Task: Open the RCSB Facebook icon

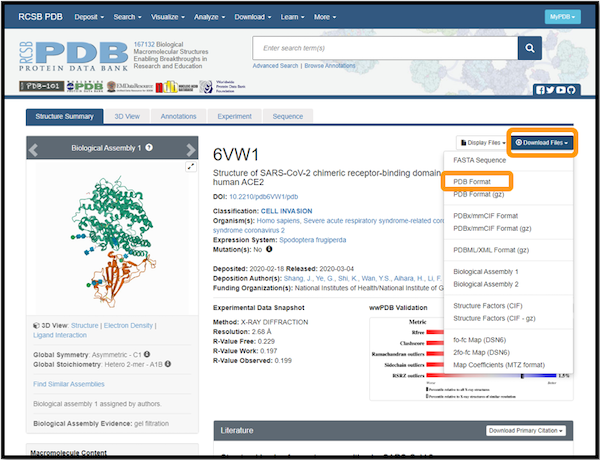Action: [x=540, y=90]
